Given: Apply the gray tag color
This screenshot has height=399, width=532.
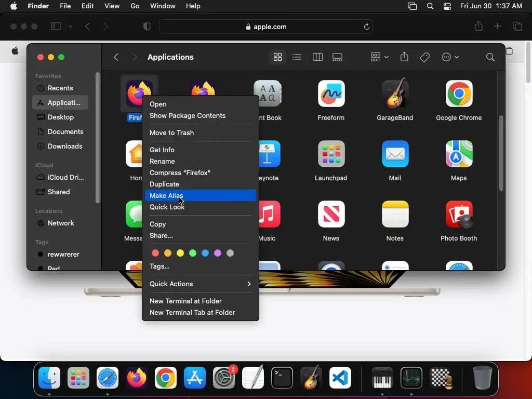Looking at the screenshot, I should coord(230,253).
